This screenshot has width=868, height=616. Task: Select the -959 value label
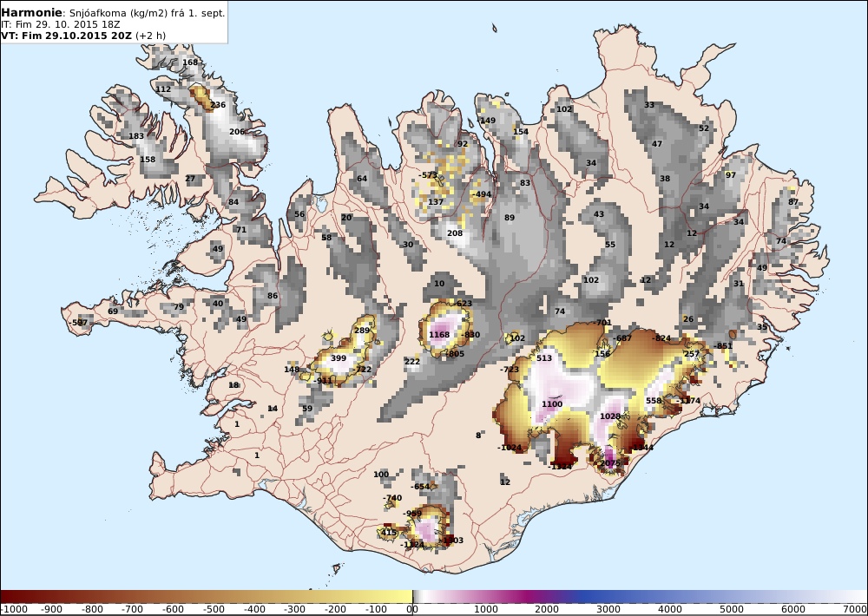pos(412,514)
